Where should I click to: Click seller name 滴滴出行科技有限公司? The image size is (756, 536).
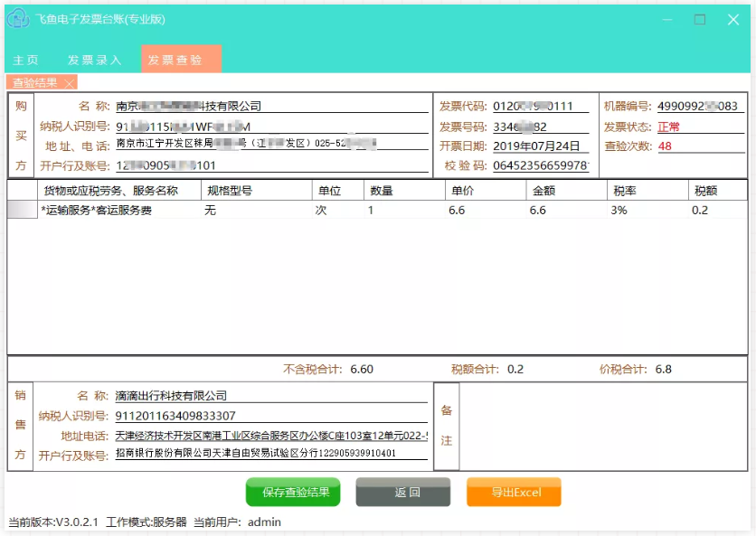[x=171, y=396]
